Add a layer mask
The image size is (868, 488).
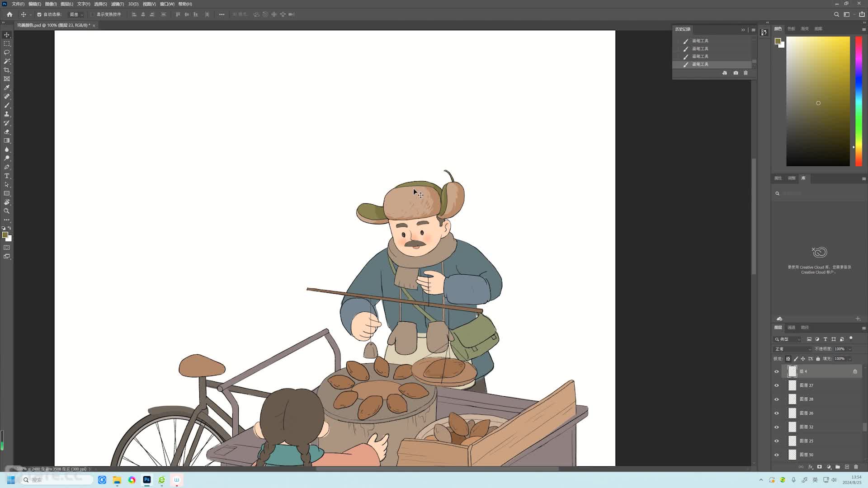click(x=819, y=467)
